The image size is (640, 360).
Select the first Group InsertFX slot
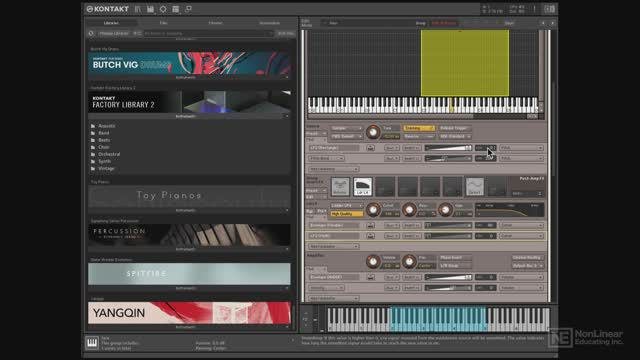(x=340, y=187)
